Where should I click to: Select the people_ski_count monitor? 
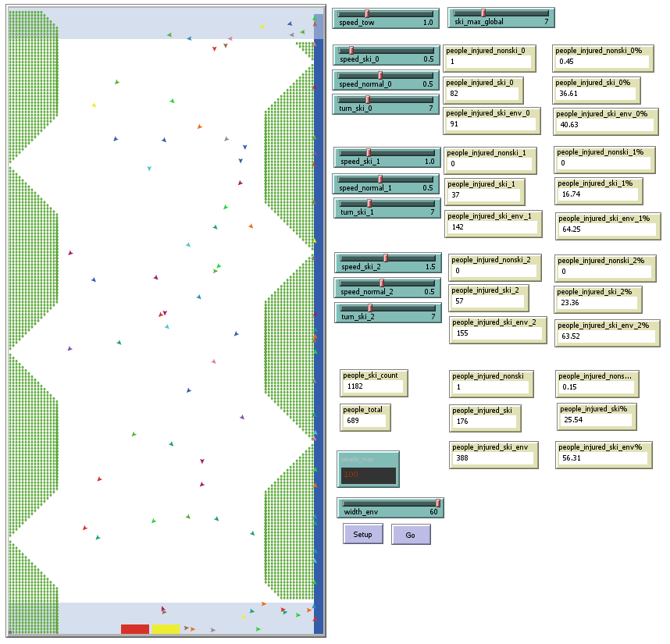(373, 382)
